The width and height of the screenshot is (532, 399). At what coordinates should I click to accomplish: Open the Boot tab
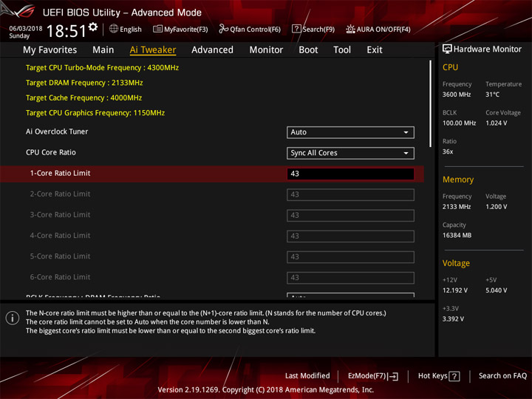tap(308, 50)
